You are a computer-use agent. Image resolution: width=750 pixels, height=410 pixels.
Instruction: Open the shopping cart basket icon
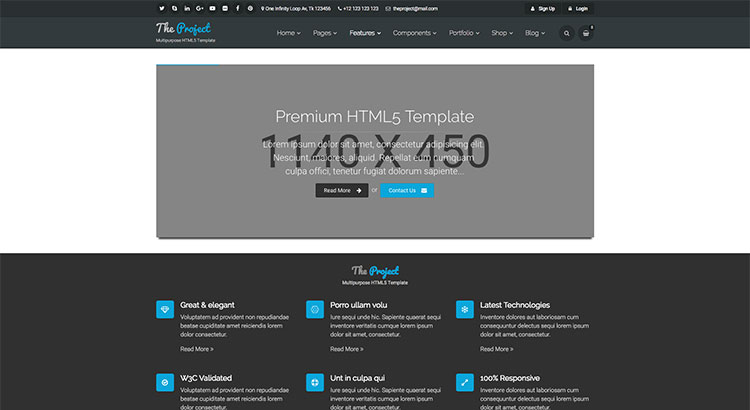[586, 33]
